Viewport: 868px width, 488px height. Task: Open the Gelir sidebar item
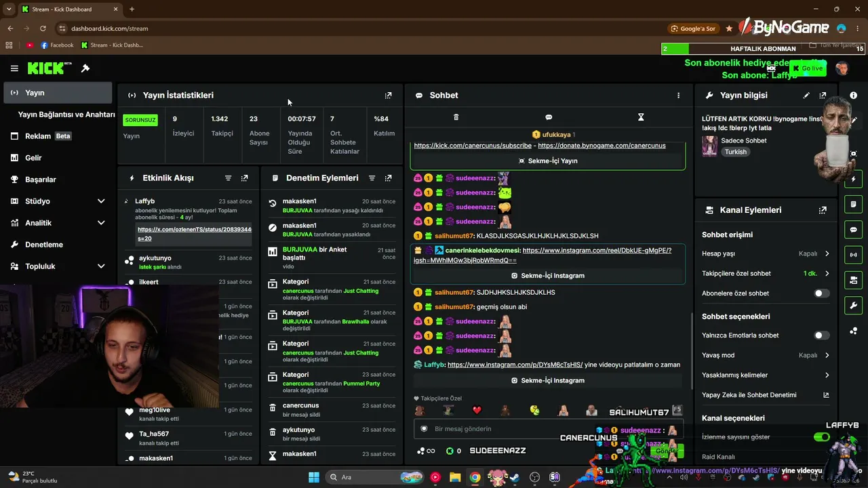click(x=57, y=158)
